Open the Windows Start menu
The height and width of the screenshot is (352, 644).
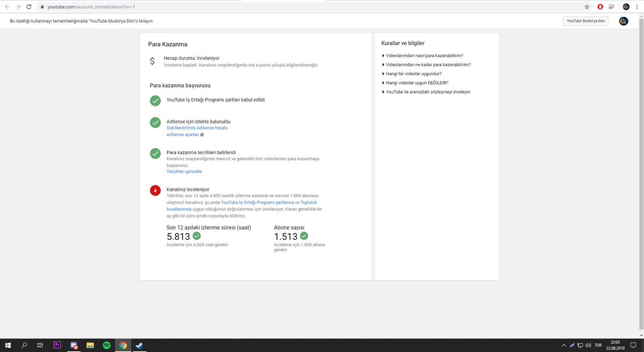tap(8, 345)
